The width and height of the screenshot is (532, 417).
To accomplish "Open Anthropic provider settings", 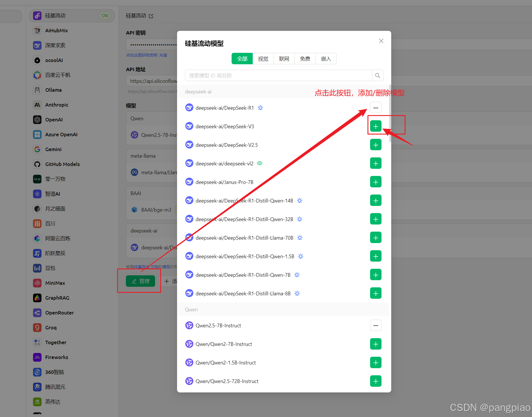I will [x=71, y=105].
